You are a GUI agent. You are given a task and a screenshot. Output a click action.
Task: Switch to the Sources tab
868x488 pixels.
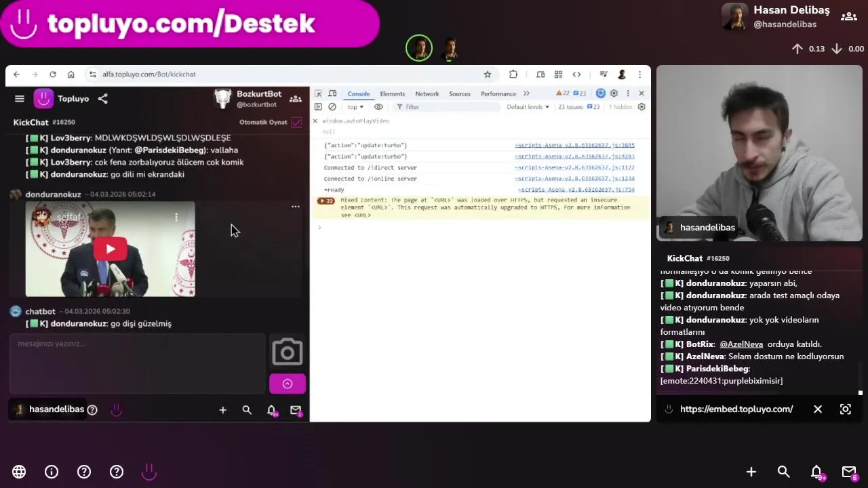pos(460,94)
